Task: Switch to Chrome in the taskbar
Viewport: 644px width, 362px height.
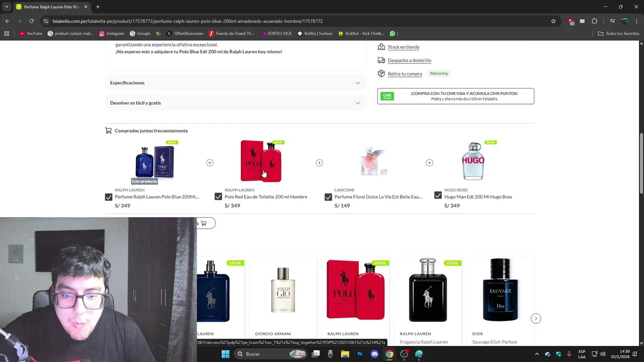Action: click(389, 354)
